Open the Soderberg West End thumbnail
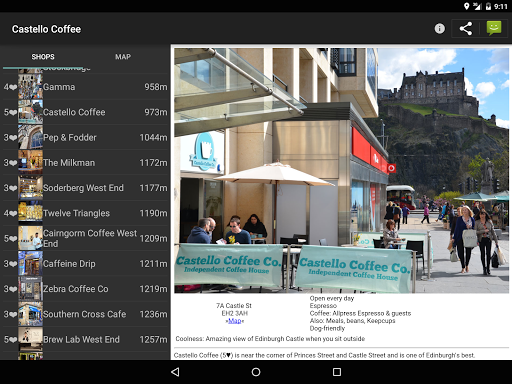Image resolution: width=512 pixels, height=384 pixels. [30, 188]
